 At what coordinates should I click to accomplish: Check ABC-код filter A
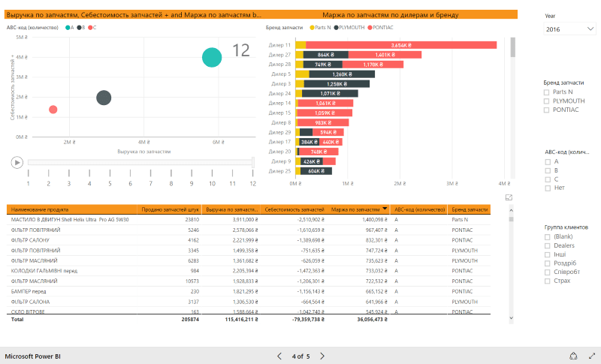click(548, 162)
